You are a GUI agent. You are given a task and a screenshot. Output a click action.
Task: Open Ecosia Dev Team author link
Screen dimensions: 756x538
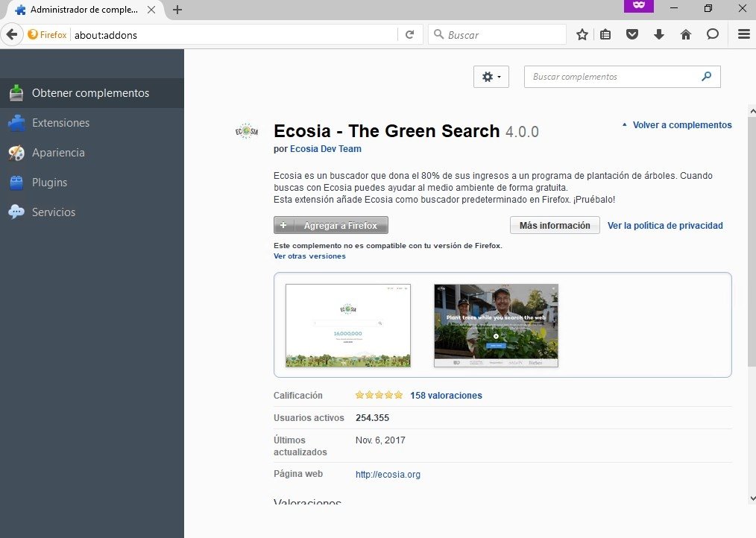coord(326,149)
